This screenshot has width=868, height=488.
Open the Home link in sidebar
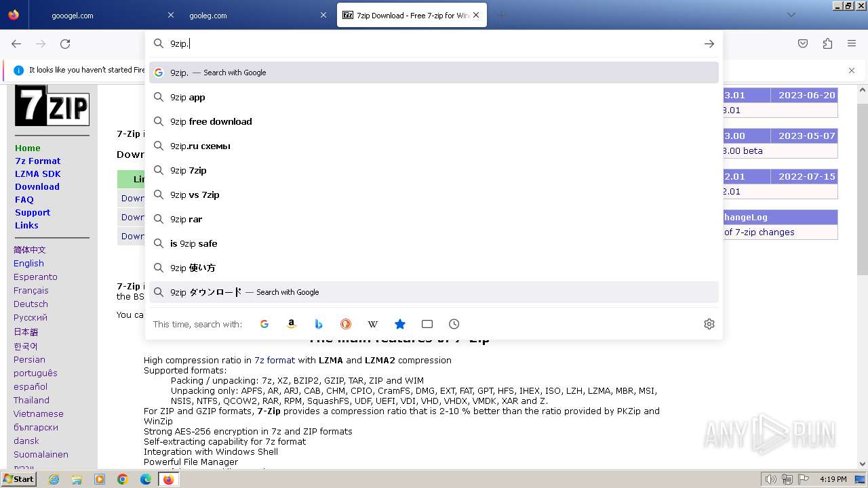(28, 148)
